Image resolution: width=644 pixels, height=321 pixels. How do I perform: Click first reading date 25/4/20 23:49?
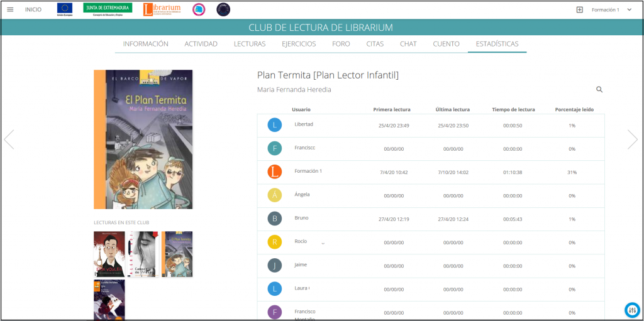click(x=394, y=126)
